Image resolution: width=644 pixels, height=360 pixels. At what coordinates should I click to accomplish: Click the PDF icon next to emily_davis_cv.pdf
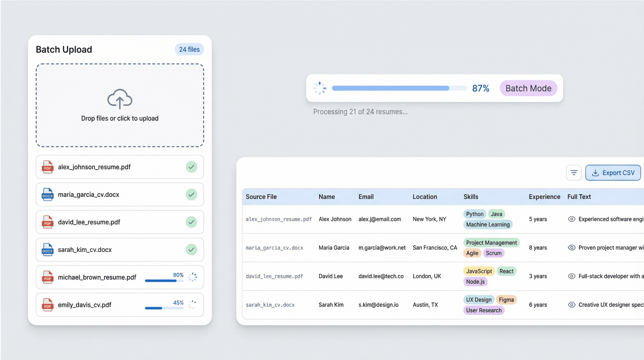point(47,305)
